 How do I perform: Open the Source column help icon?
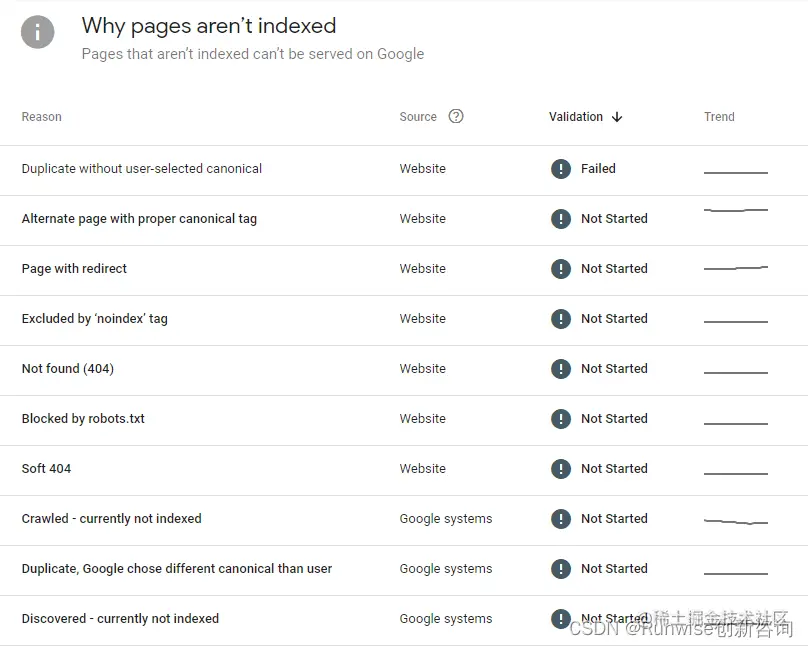(x=456, y=116)
